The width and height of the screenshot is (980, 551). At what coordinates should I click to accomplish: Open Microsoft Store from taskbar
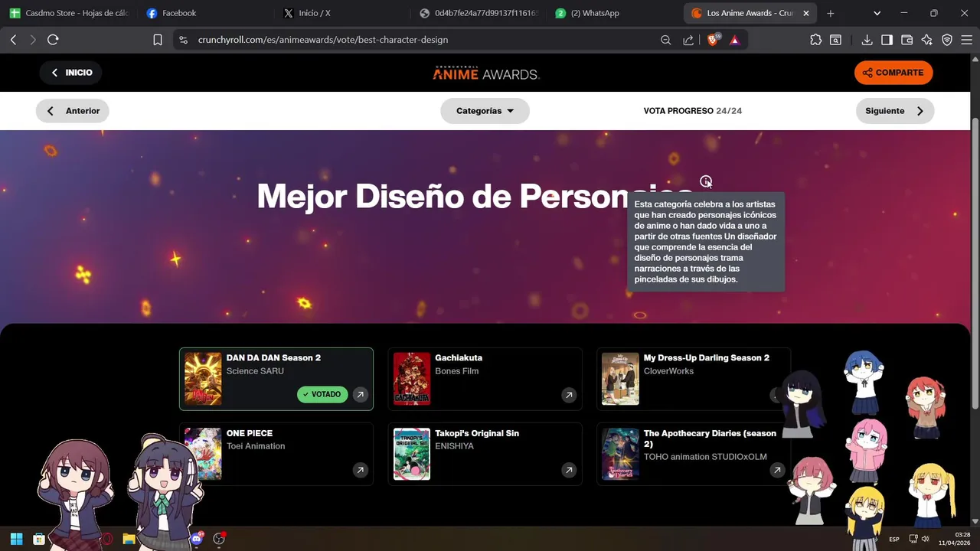point(38,539)
